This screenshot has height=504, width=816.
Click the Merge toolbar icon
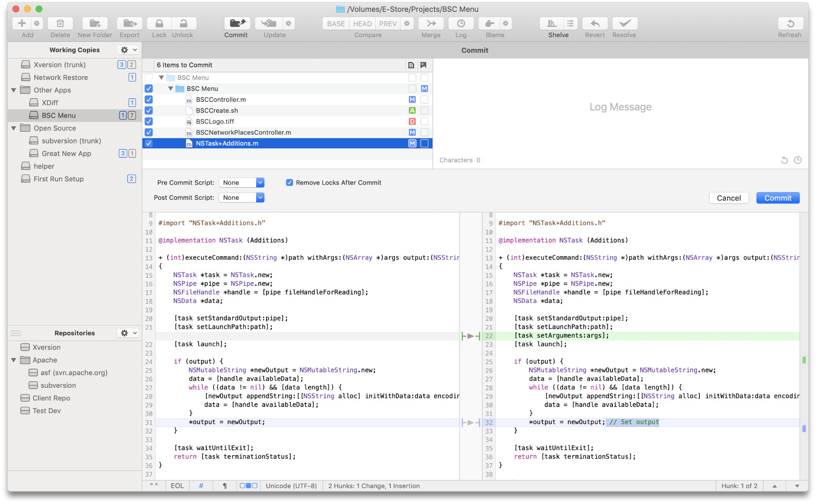pyautogui.click(x=431, y=24)
